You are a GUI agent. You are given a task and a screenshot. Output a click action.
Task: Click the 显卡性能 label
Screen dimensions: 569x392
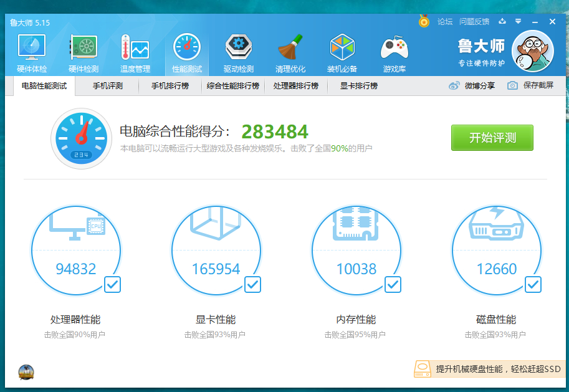(216, 320)
